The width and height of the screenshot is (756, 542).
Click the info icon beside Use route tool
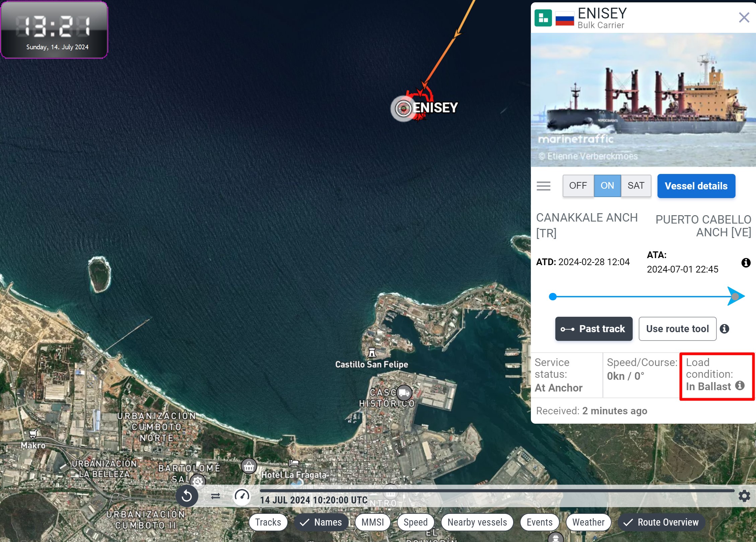coord(725,329)
